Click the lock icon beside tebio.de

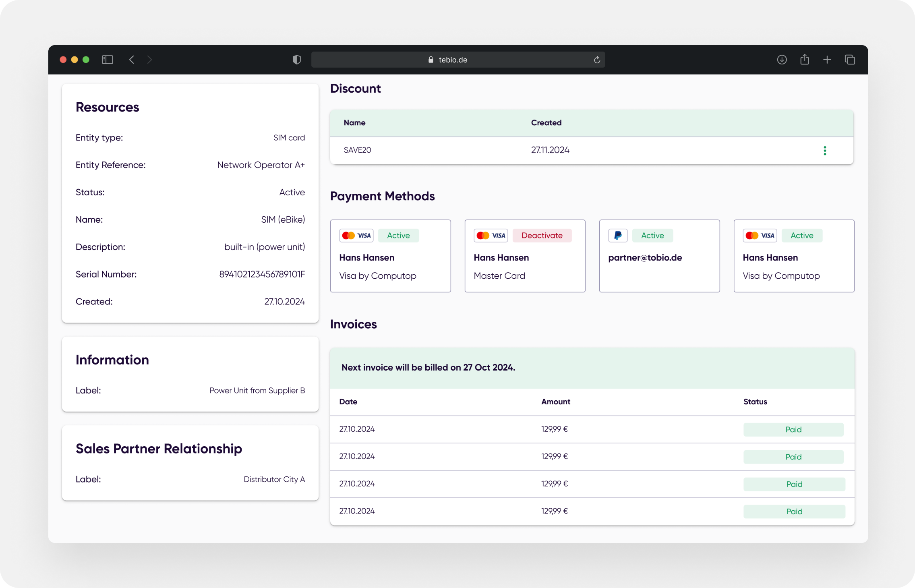[431, 60]
